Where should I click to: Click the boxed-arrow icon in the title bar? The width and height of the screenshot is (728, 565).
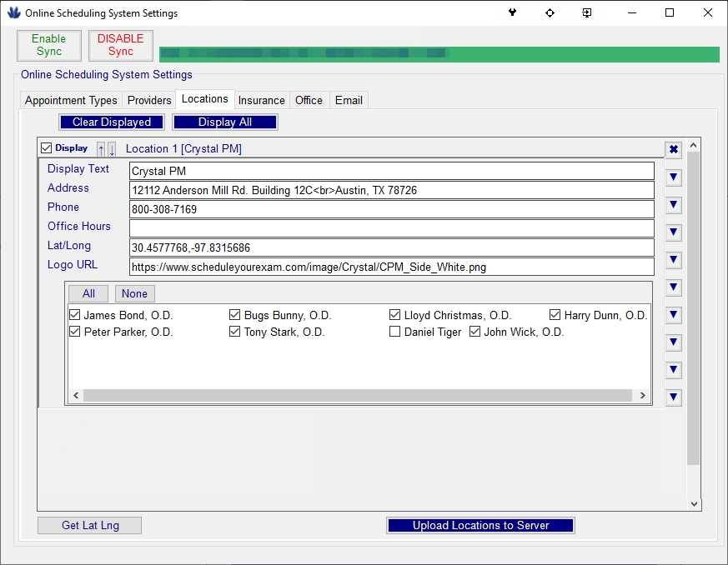(587, 13)
